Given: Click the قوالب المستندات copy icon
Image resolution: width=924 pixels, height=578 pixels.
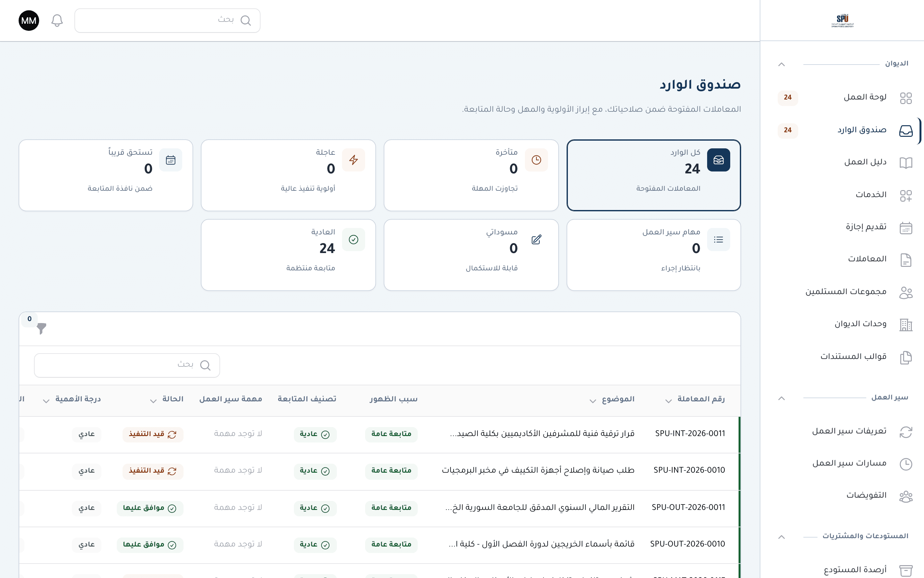Looking at the screenshot, I should [906, 357].
